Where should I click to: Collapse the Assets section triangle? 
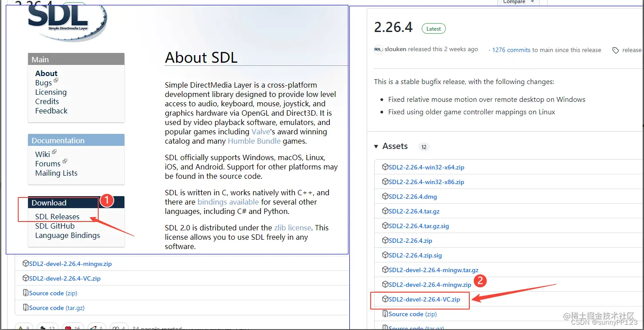click(x=376, y=146)
